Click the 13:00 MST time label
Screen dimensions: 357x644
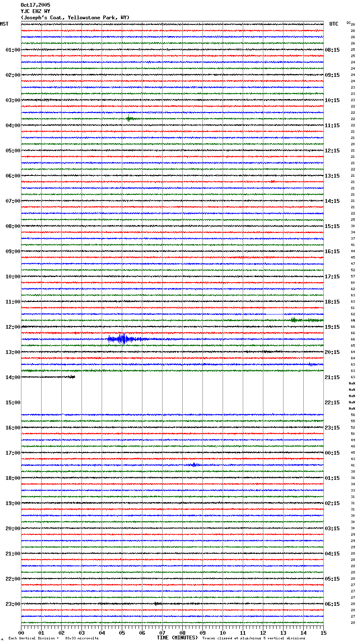[13, 352]
